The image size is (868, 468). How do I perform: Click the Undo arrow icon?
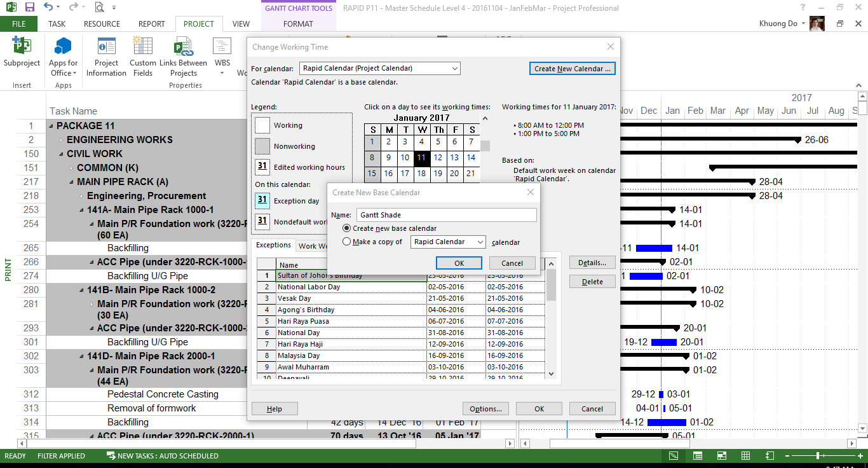click(49, 8)
